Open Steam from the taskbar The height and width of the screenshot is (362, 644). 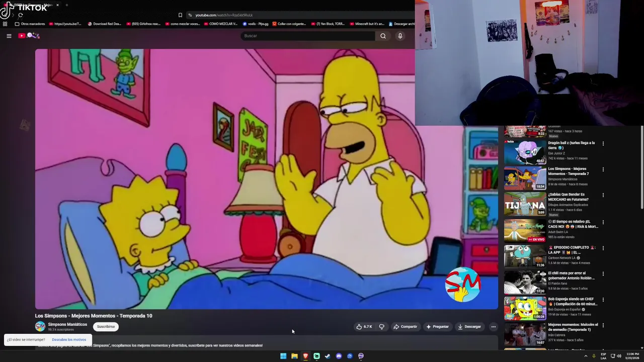point(328,356)
